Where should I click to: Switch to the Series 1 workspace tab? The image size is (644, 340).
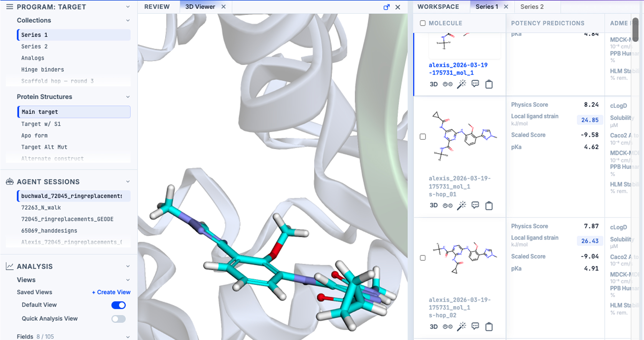point(487,7)
